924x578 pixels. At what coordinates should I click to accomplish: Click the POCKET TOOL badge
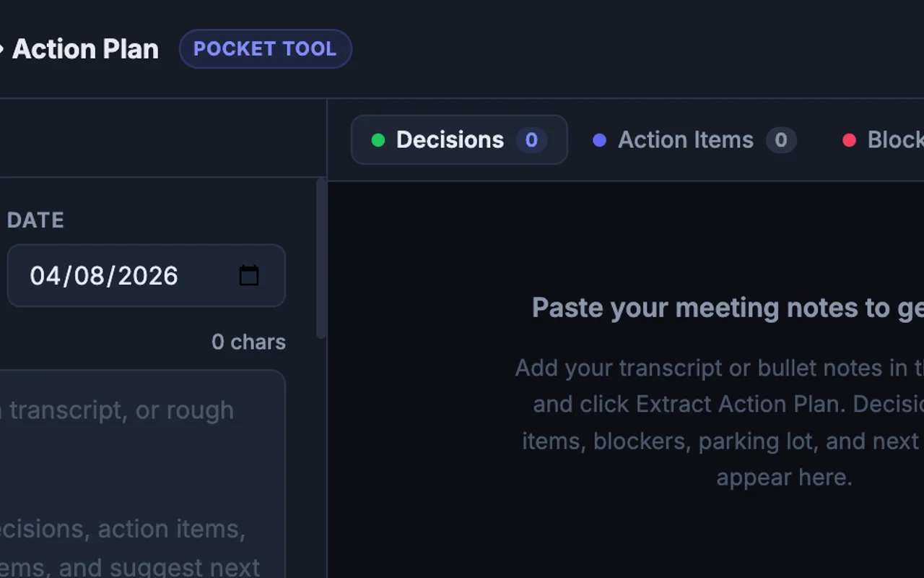[x=266, y=48]
